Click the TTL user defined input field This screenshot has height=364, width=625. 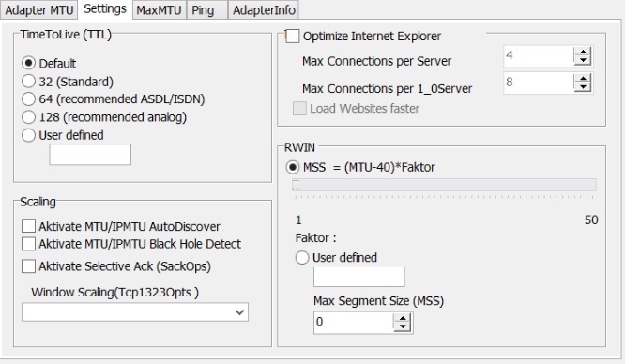pyautogui.click(x=90, y=154)
